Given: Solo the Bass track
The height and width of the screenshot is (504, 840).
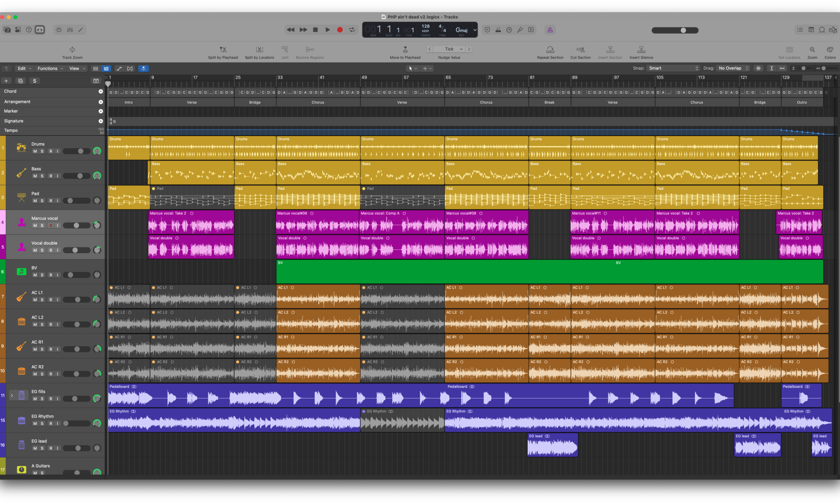Looking at the screenshot, I should click(42, 176).
